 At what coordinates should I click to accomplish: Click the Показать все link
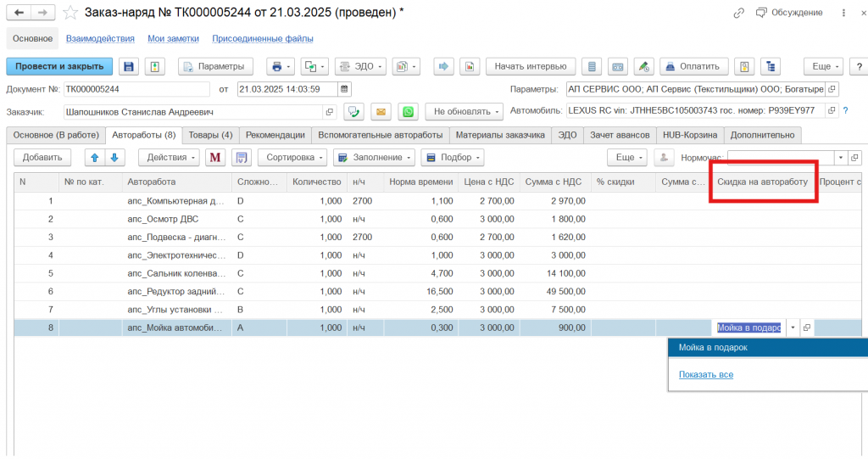(705, 374)
